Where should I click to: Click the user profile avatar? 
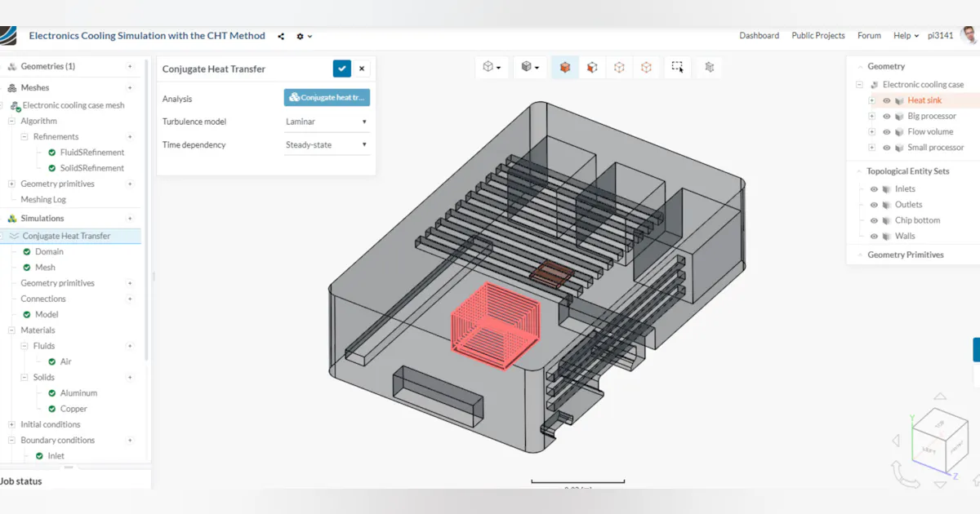[969, 35]
